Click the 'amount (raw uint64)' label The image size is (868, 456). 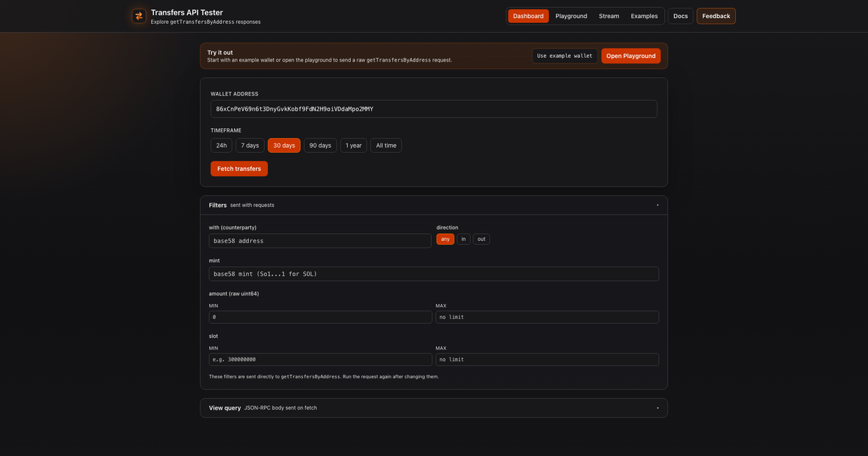click(234, 293)
